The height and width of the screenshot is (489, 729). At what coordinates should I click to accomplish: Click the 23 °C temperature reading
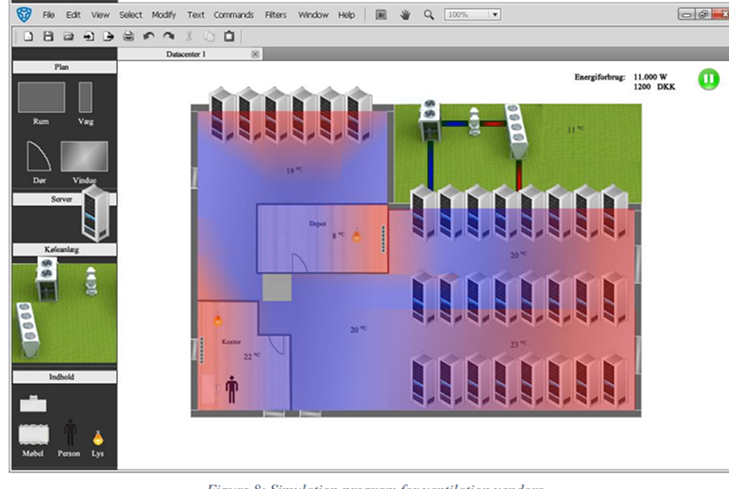518,344
